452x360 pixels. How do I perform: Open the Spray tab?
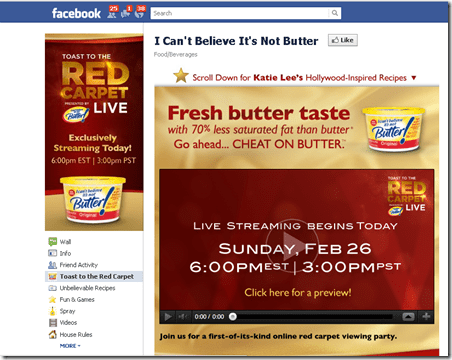tap(67, 311)
